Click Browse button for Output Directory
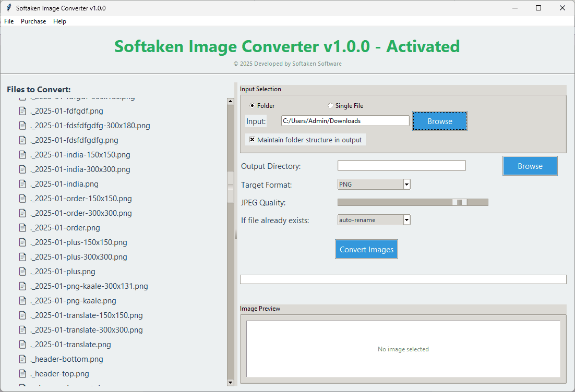The width and height of the screenshot is (575, 392). point(530,166)
